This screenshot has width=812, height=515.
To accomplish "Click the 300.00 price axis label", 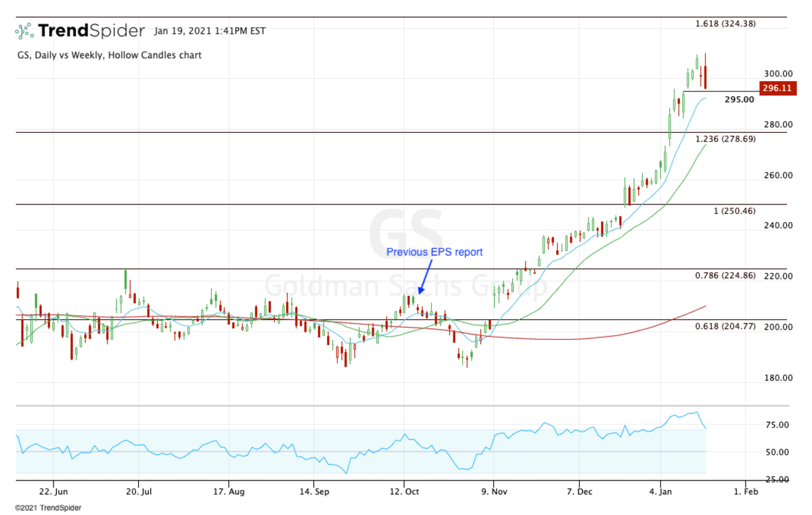I will pyautogui.click(x=778, y=74).
